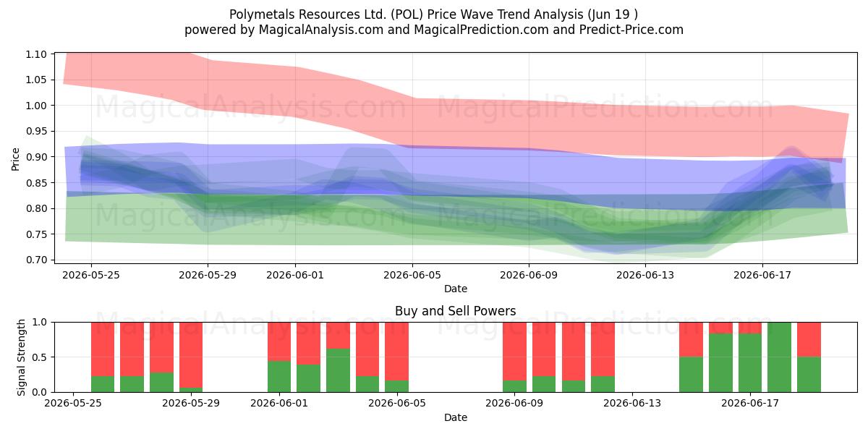Click the 0.80 price axis tick

coord(36,208)
